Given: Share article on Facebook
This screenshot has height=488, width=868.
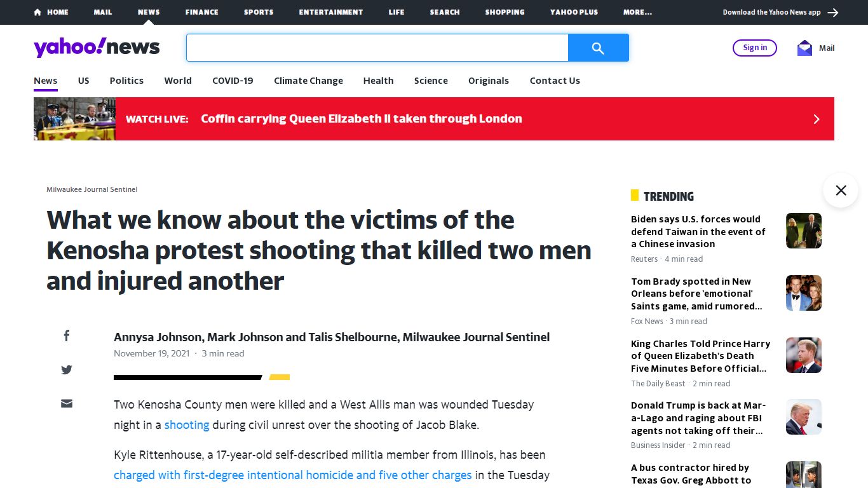Looking at the screenshot, I should [67, 335].
